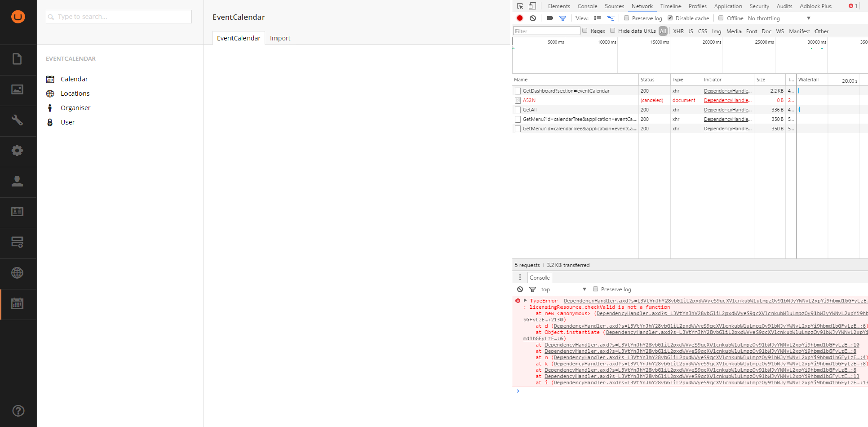Viewport: 868px width, 427px height.
Task: Click the console prompt input line
Action: 692,391
